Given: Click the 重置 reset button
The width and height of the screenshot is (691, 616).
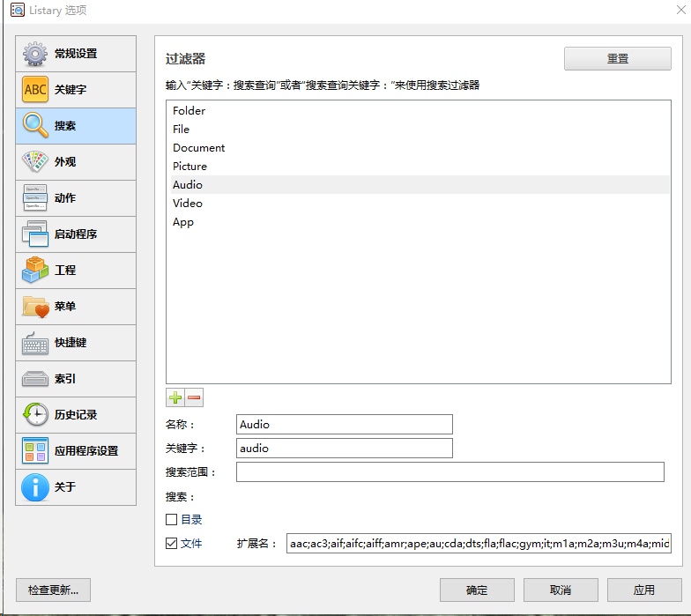Looking at the screenshot, I should coord(617,58).
